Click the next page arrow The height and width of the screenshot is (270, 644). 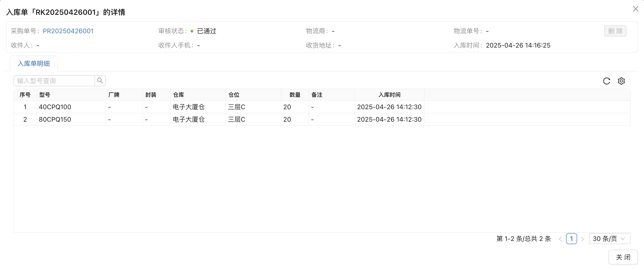pyautogui.click(x=583, y=239)
